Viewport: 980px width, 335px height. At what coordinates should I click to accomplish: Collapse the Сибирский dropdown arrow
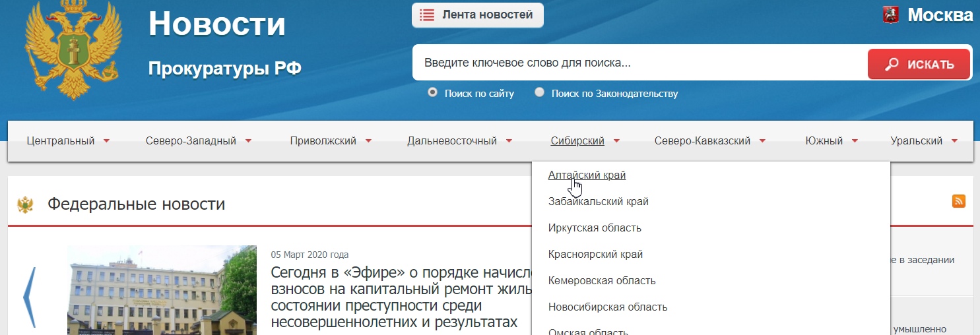616,140
